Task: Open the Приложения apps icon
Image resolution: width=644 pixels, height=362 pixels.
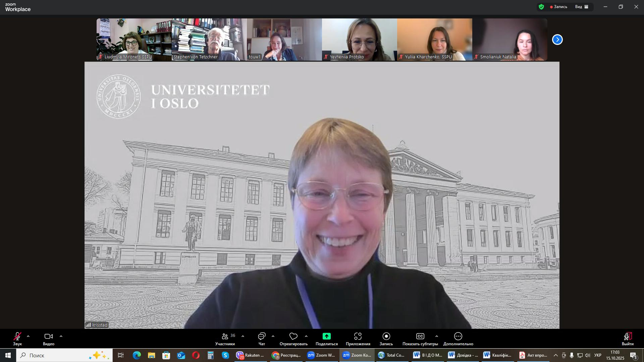Action: coord(358,337)
